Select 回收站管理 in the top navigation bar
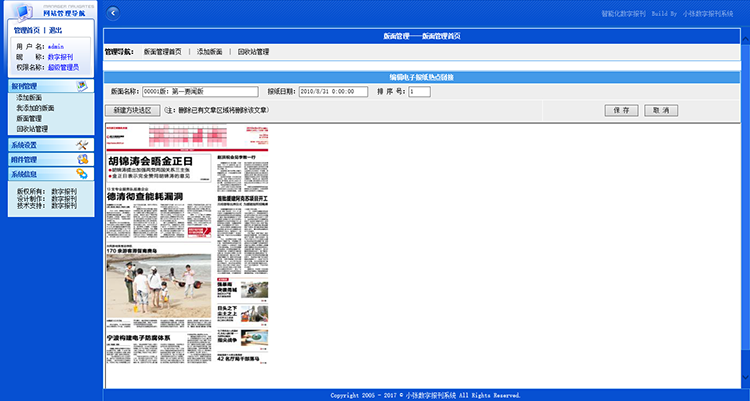Screen dimensions: 750x401 tap(254, 52)
